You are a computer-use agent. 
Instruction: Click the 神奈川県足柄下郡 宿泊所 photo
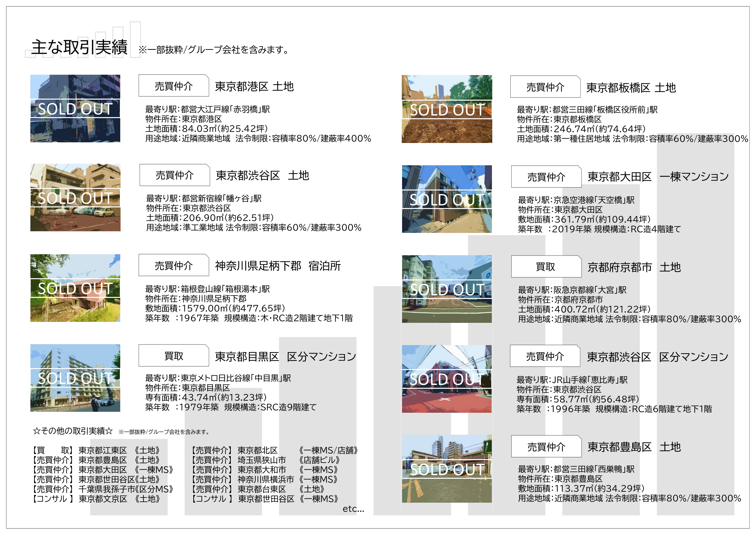point(75,288)
